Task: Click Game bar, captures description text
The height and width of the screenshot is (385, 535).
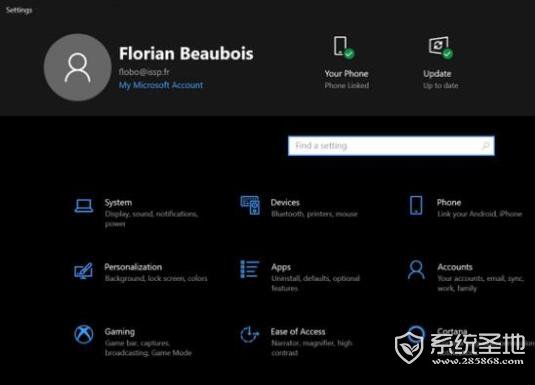Action: 148,348
